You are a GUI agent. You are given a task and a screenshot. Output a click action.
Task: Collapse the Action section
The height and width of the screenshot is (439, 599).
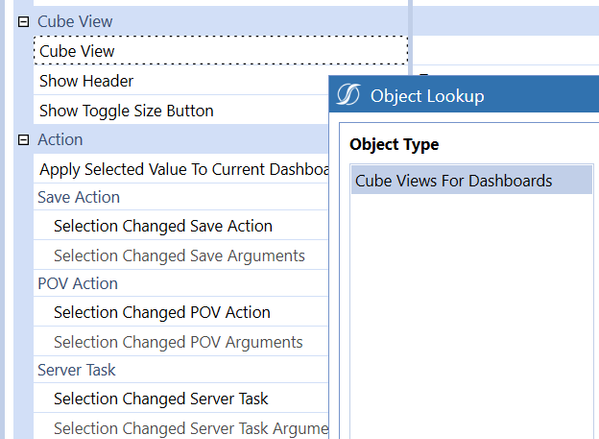coord(23,140)
